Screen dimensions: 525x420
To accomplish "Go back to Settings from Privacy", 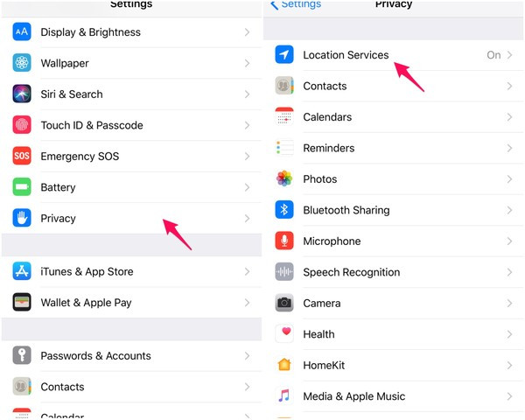I will point(297,5).
